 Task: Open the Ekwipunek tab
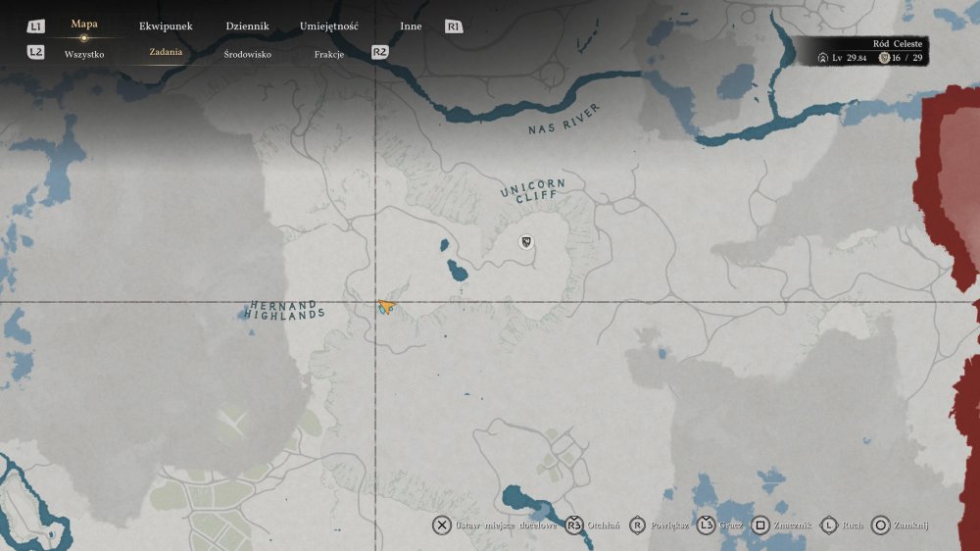165,26
